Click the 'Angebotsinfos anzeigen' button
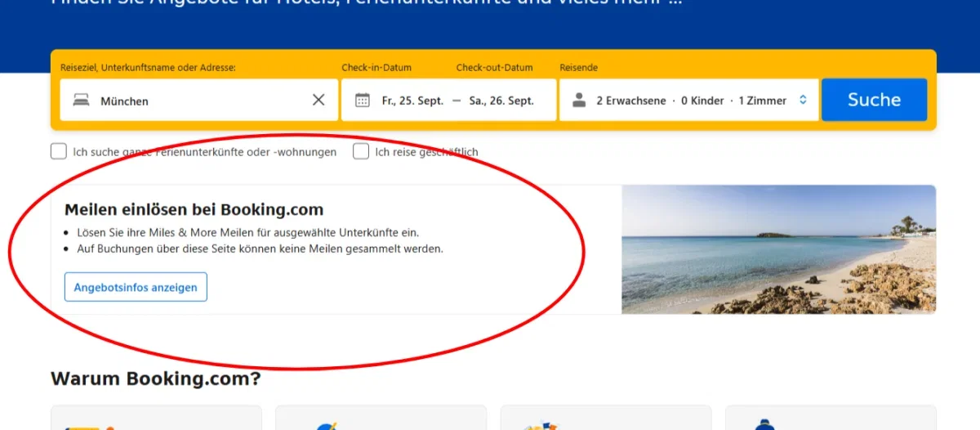The width and height of the screenshot is (980, 430). pyautogui.click(x=136, y=287)
